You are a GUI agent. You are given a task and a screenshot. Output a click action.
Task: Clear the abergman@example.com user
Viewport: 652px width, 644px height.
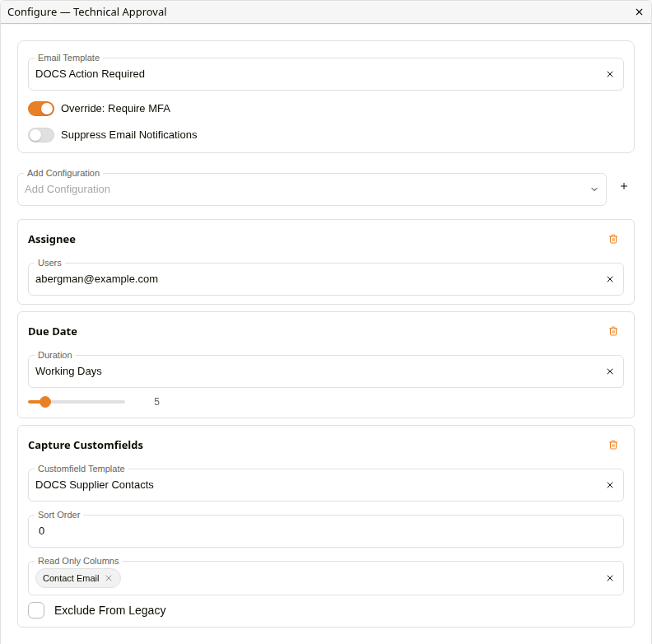pos(609,279)
